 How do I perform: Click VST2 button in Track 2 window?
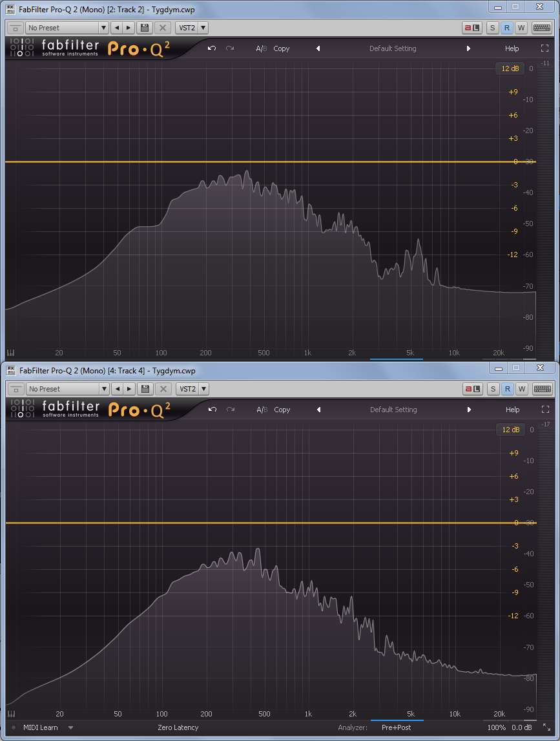(187, 28)
